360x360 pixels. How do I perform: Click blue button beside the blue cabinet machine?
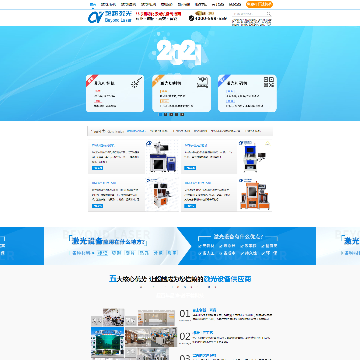[x=190, y=168]
